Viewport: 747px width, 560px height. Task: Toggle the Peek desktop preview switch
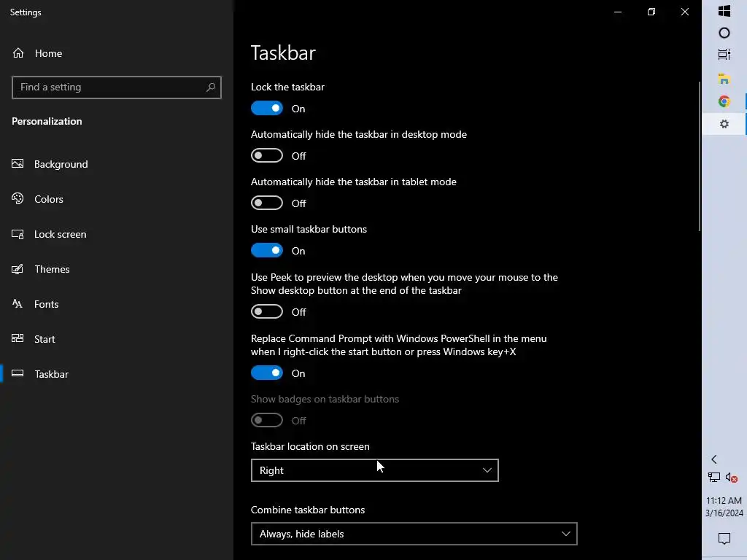(267, 312)
